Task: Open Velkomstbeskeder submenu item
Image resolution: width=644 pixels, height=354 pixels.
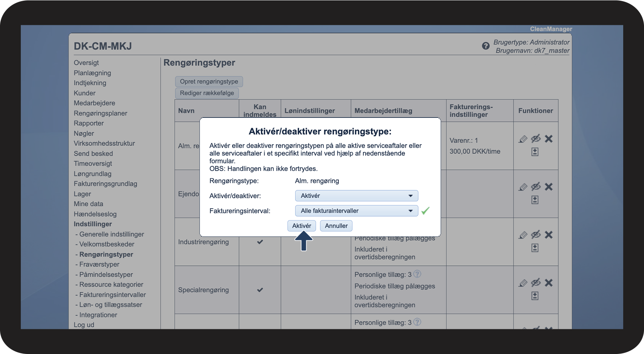Action: [107, 244]
